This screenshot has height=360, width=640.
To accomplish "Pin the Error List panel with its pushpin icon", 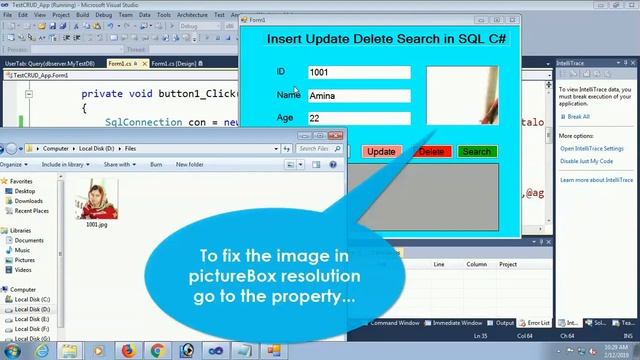I will [541, 242].
